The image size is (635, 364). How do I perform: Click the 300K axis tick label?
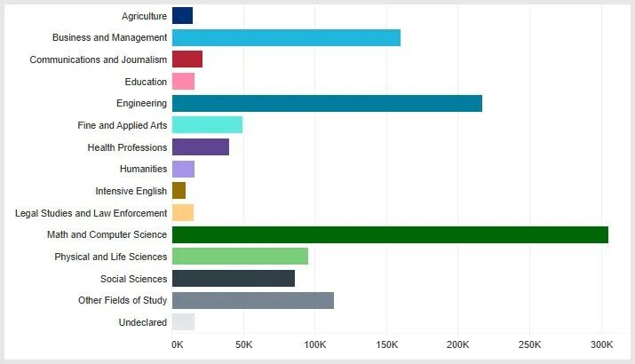point(602,344)
